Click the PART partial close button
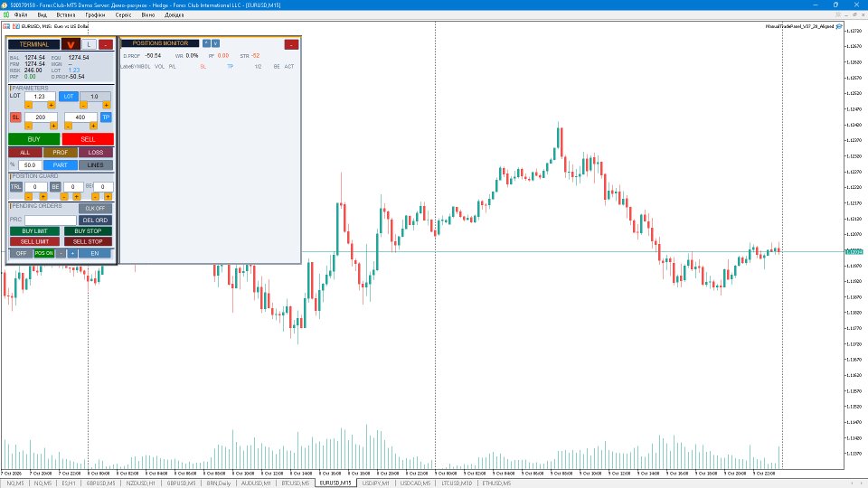 tap(61, 164)
